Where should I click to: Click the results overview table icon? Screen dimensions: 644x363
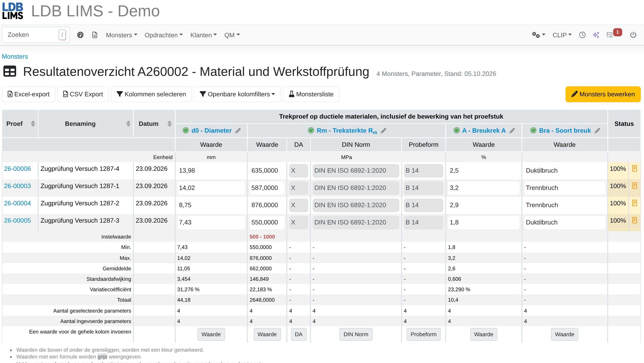point(10,72)
